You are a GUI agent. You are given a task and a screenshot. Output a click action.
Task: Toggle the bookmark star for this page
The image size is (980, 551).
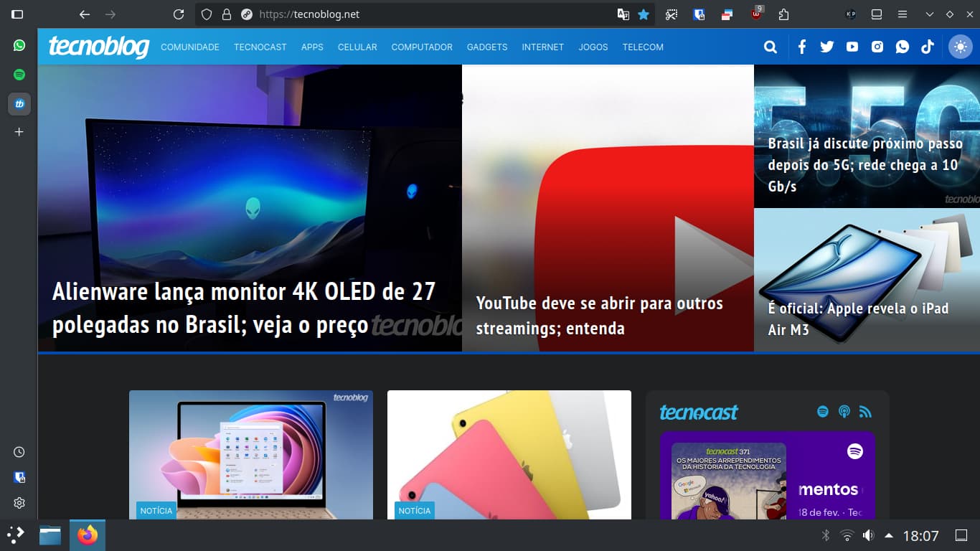click(644, 14)
